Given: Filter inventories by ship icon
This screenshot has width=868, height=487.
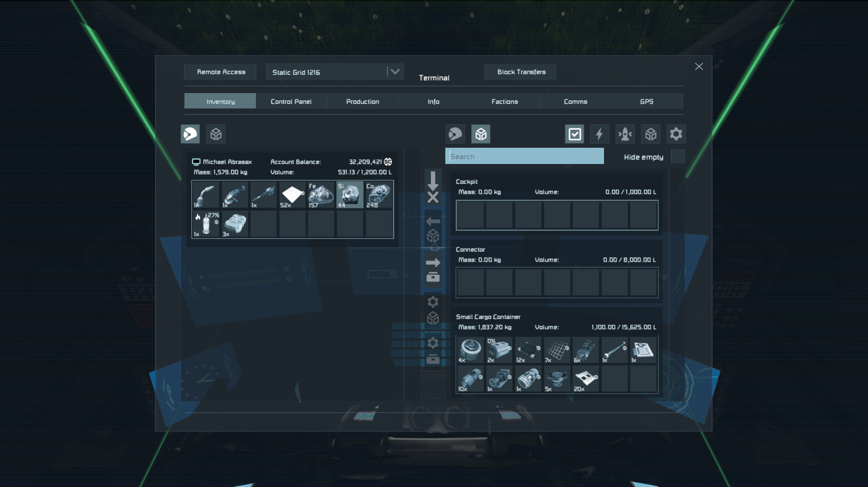Looking at the screenshot, I should 625,134.
